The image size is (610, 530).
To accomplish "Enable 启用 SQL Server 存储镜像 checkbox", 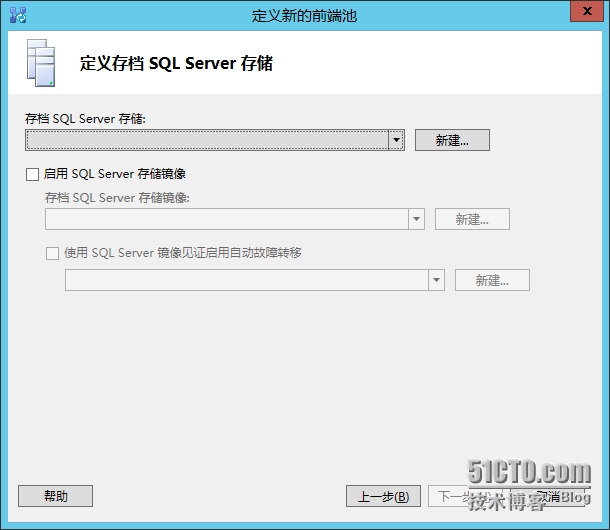I will click(x=32, y=174).
